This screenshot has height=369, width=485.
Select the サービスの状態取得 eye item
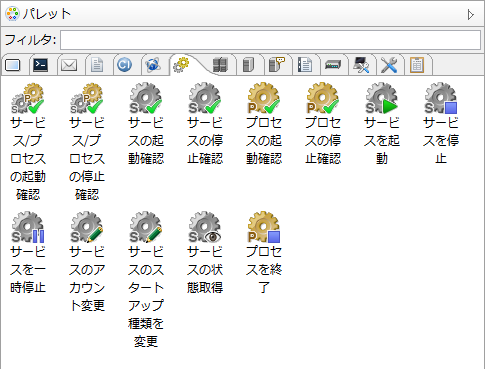tap(205, 253)
